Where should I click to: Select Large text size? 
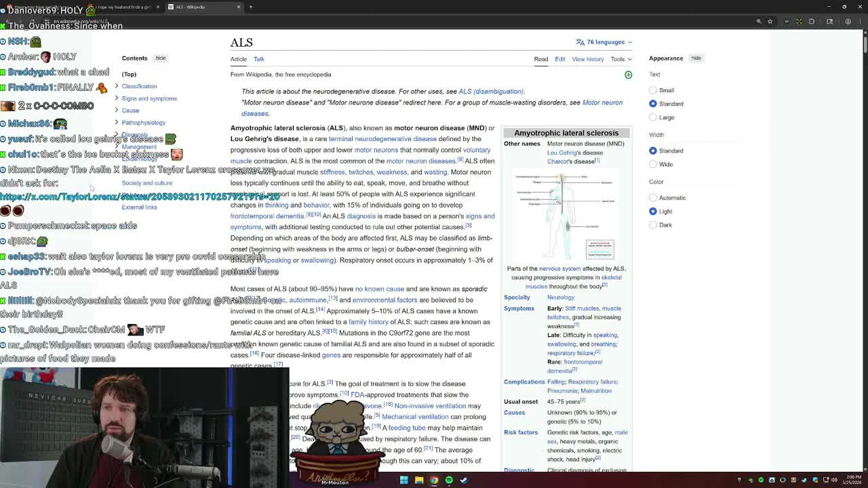point(653,117)
